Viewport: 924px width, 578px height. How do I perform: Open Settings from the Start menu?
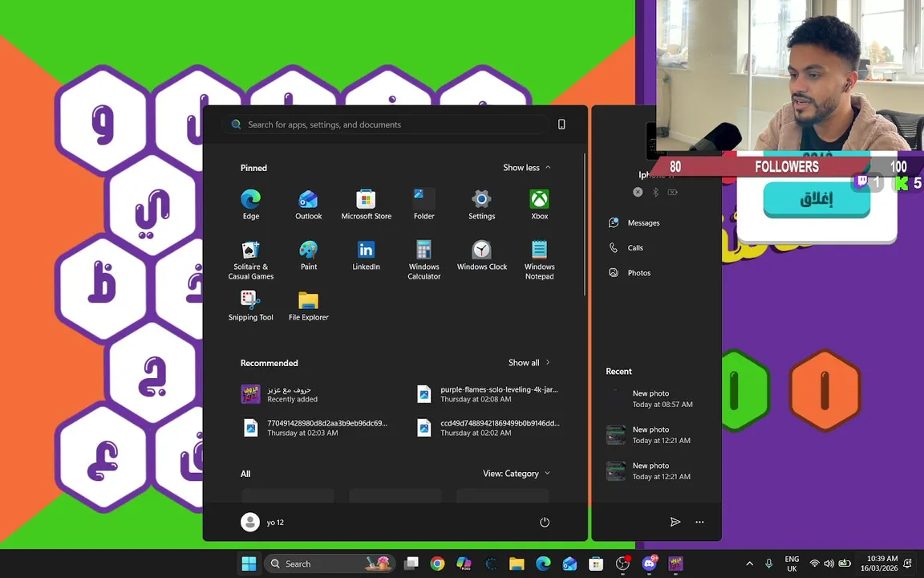[x=481, y=205]
